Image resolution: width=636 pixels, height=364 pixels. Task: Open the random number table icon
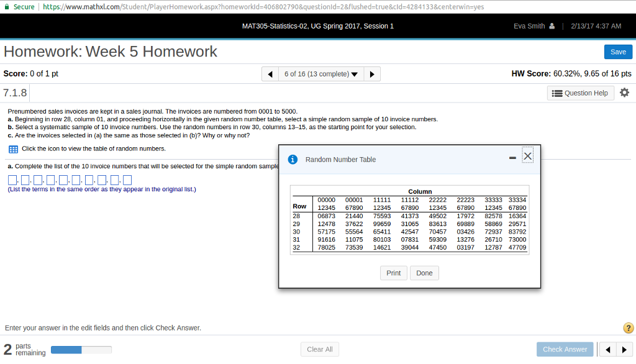click(x=12, y=148)
